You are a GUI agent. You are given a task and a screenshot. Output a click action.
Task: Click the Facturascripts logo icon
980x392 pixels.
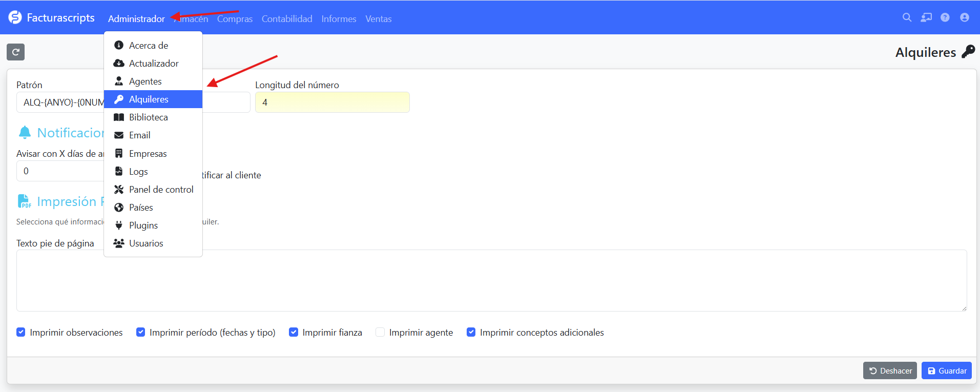pos(15,17)
